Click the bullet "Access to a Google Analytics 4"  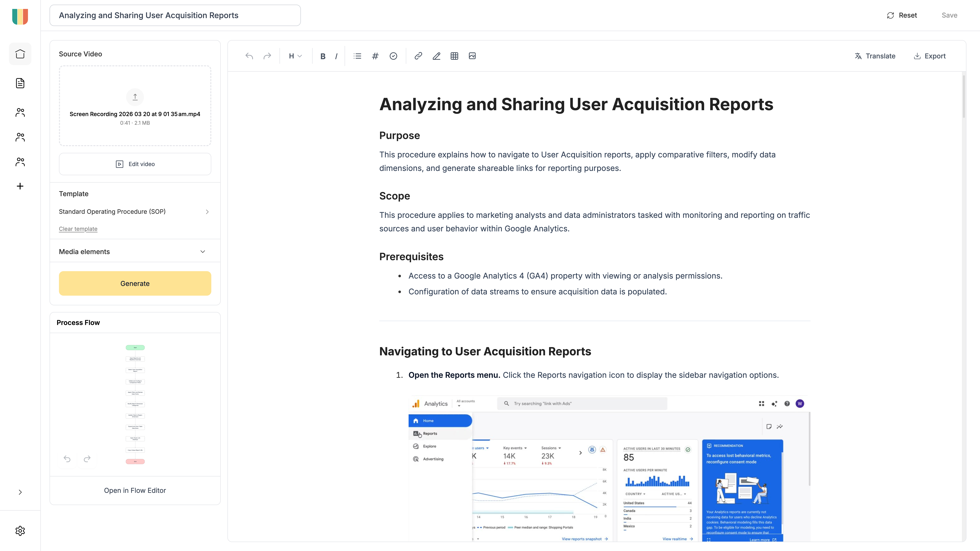[x=565, y=276]
